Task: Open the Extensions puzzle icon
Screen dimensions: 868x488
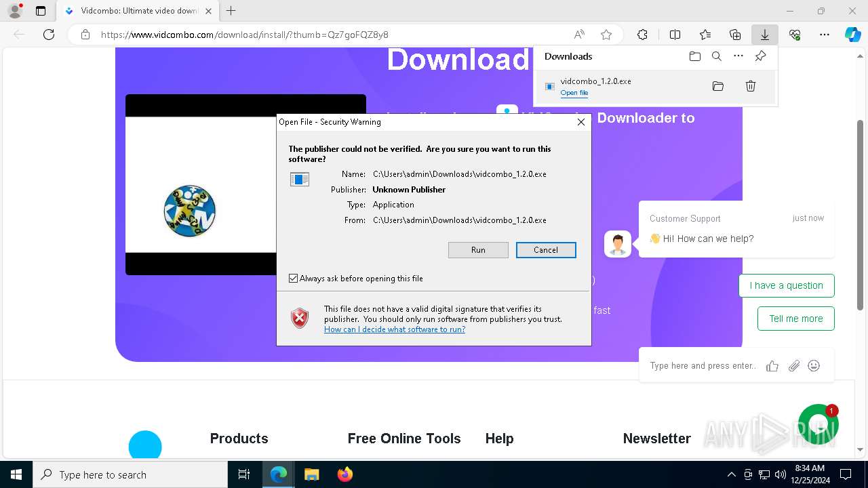Action: pyautogui.click(x=642, y=35)
